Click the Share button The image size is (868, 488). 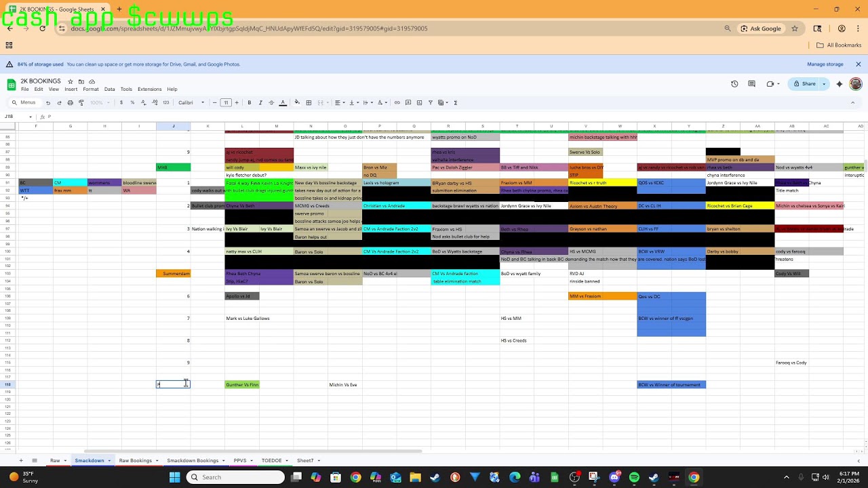click(x=805, y=84)
